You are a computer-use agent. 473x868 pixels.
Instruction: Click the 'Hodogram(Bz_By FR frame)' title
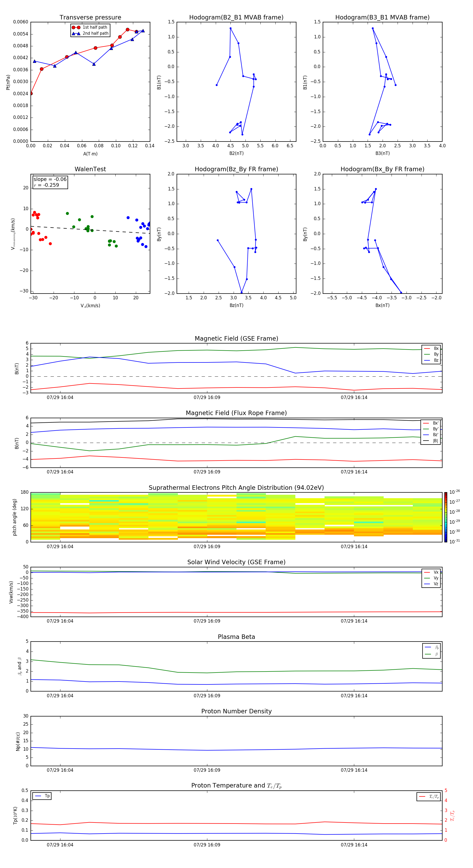[236, 169]
